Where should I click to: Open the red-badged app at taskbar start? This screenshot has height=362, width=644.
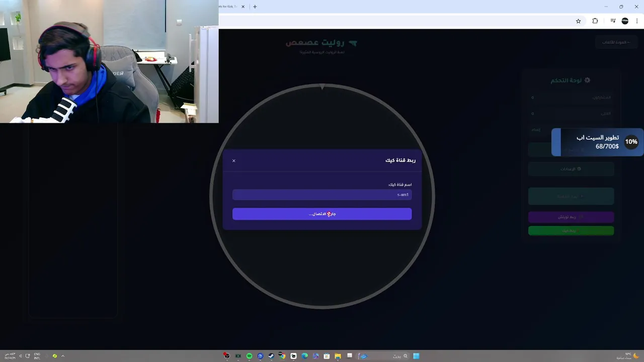226,356
